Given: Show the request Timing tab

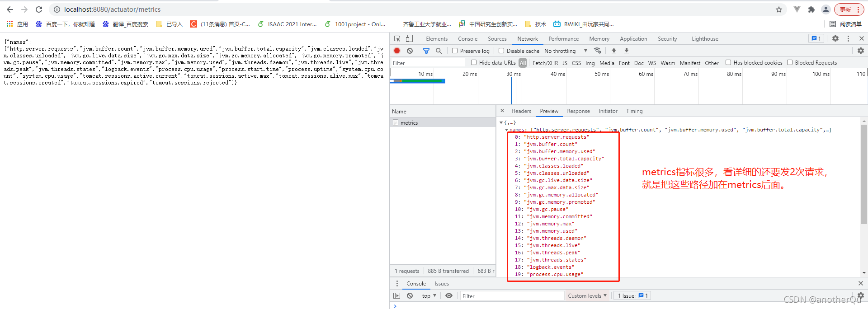Looking at the screenshot, I should (x=634, y=111).
